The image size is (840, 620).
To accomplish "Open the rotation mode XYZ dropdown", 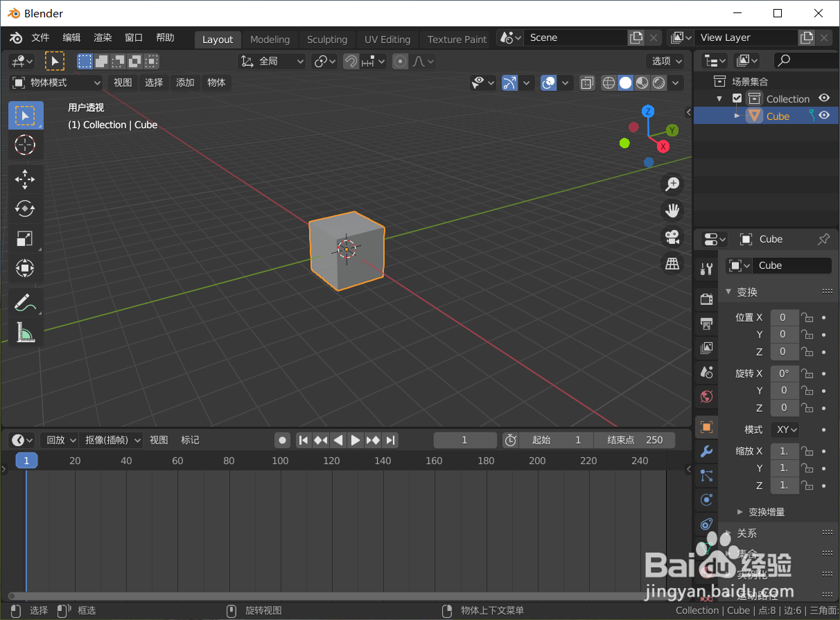I will (785, 429).
